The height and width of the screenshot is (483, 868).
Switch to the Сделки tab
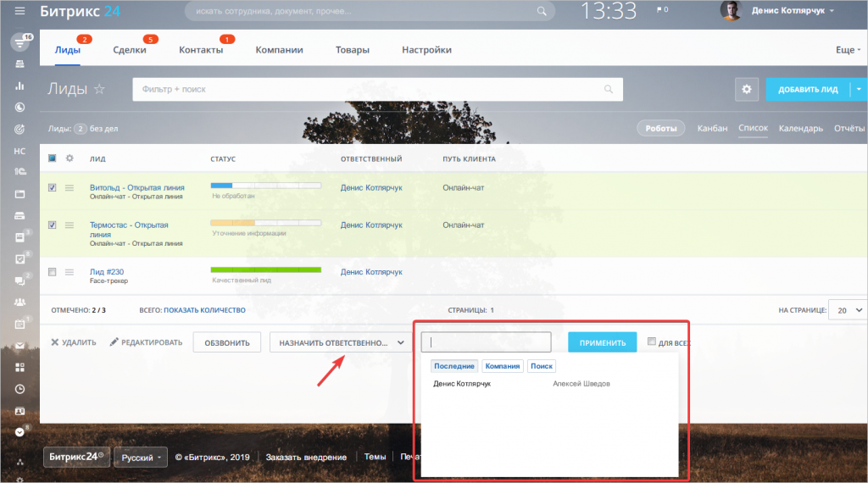pos(130,50)
